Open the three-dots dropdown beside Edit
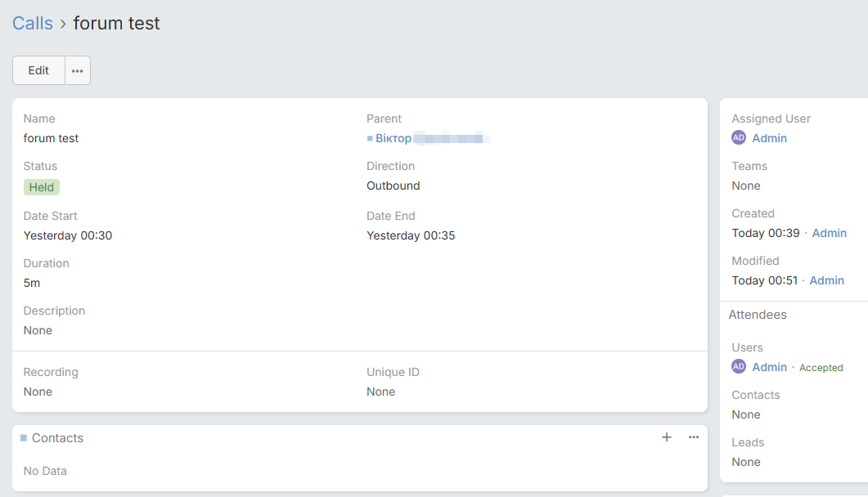Image resolution: width=868 pixels, height=497 pixels. click(78, 70)
